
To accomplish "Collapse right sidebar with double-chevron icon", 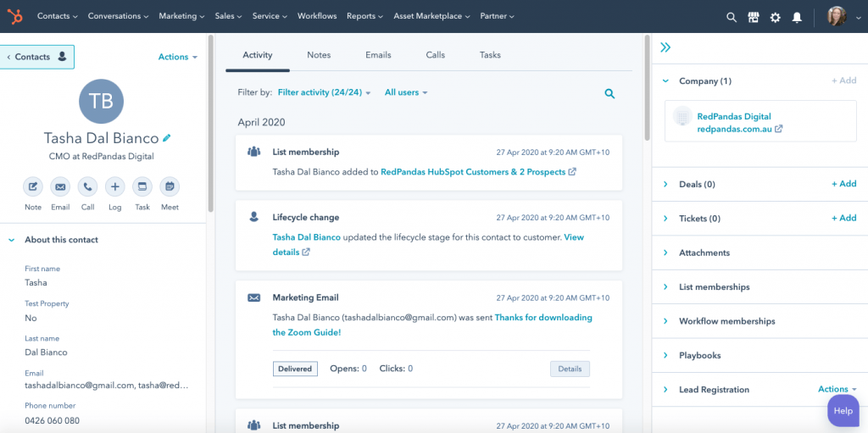I will tap(665, 47).
